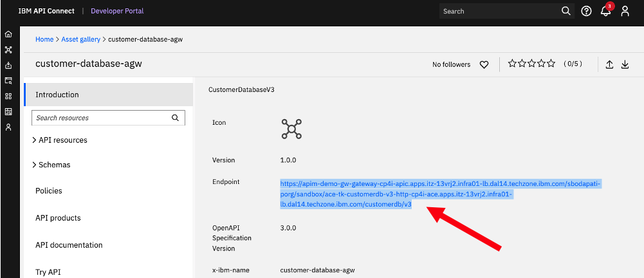This screenshot has width=644, height=278.
Task: Click OpenAPI version value 3.0.0
Action: (x=288, y=228)
